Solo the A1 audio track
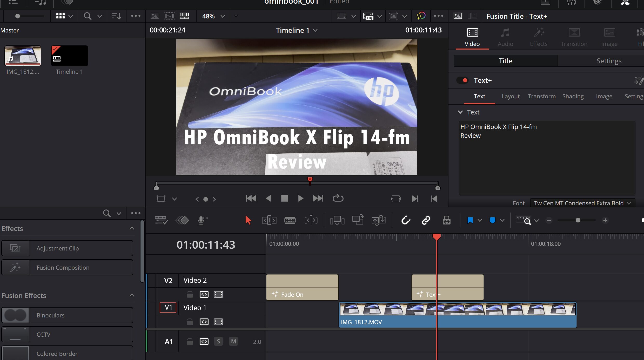 coord(218,342)
